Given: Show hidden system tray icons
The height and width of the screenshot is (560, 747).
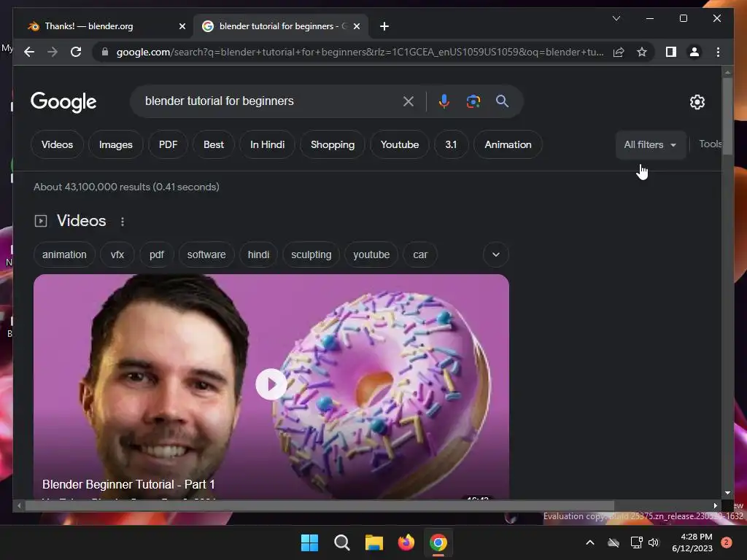Looking at the screenshot, I should (x=589, y=542).
